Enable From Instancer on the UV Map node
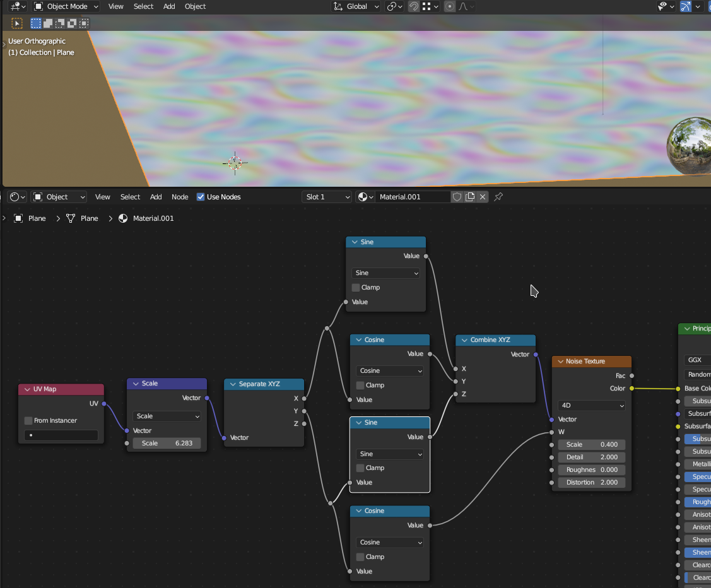The width and height of the screenshot is (711, 588). [x=28, y=421]
